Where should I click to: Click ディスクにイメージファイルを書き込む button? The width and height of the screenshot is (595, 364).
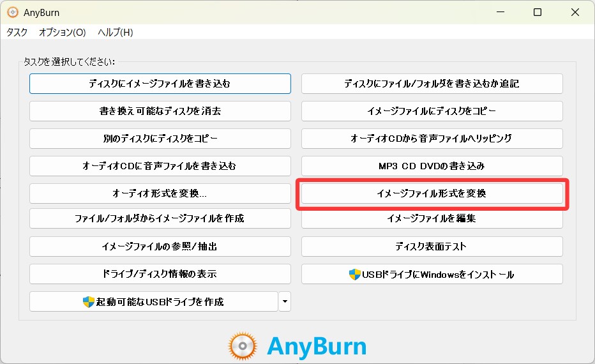tap(160, 84)
